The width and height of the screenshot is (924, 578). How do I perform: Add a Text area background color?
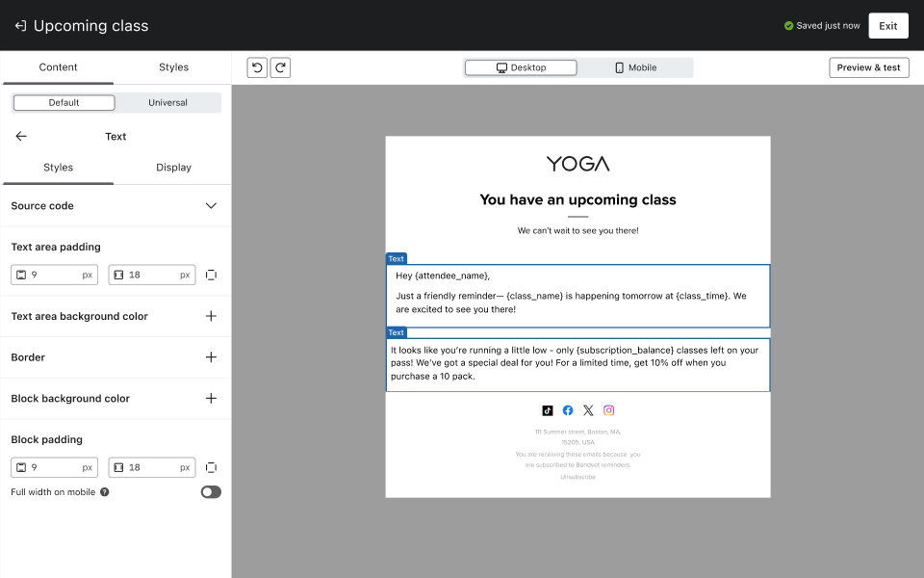click(x=211, y=316)
